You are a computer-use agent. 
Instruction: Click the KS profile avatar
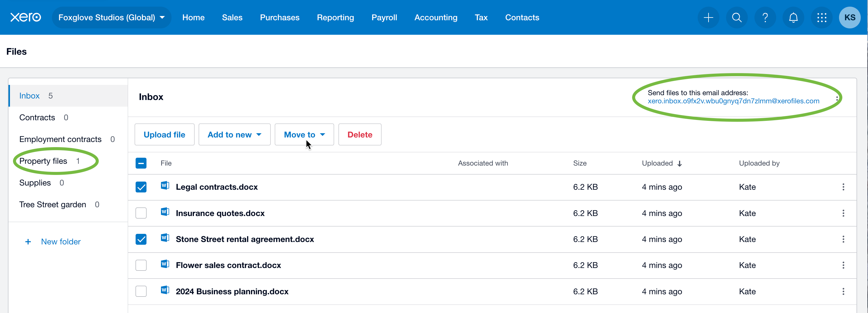pos(850,18)
